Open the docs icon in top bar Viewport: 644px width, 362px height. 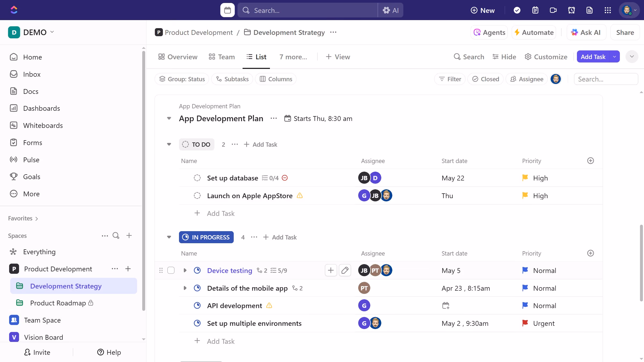click(590, 10)
